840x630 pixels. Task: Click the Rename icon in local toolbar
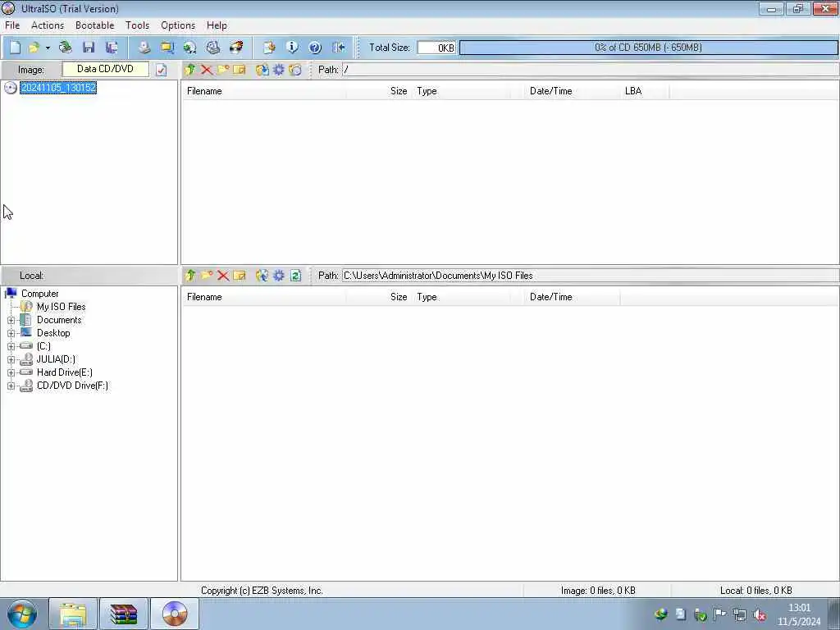click(240, 276)
